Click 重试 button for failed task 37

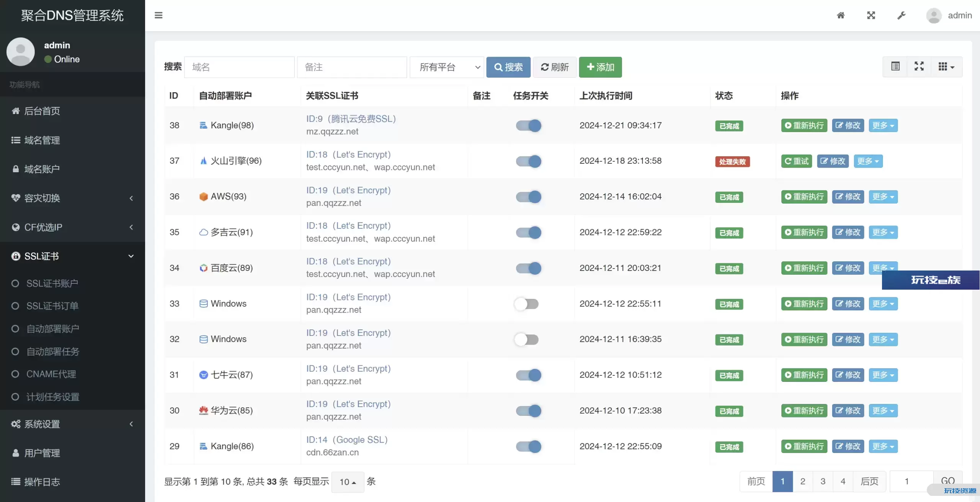click(796, 161)
